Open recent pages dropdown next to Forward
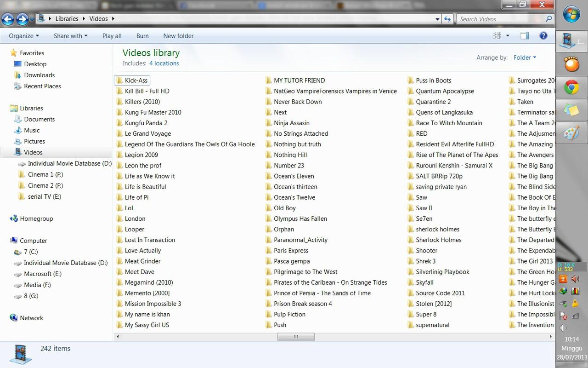 tap(32, 19)
